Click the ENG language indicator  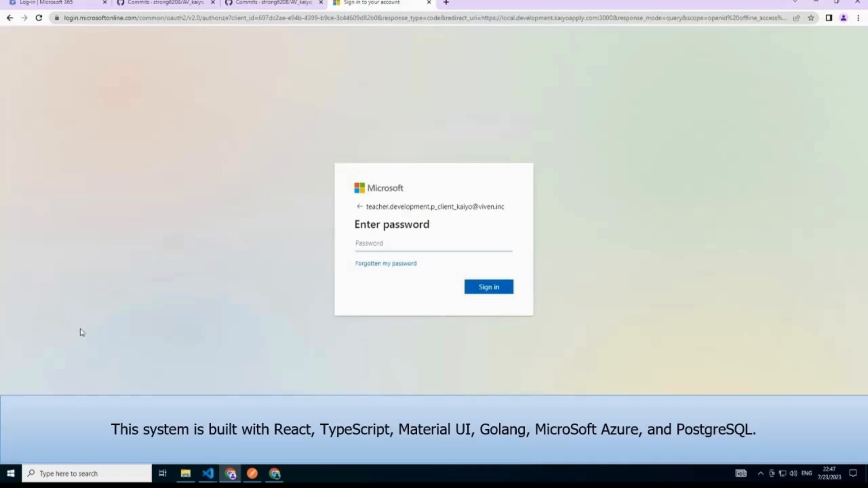pos(807,474)
